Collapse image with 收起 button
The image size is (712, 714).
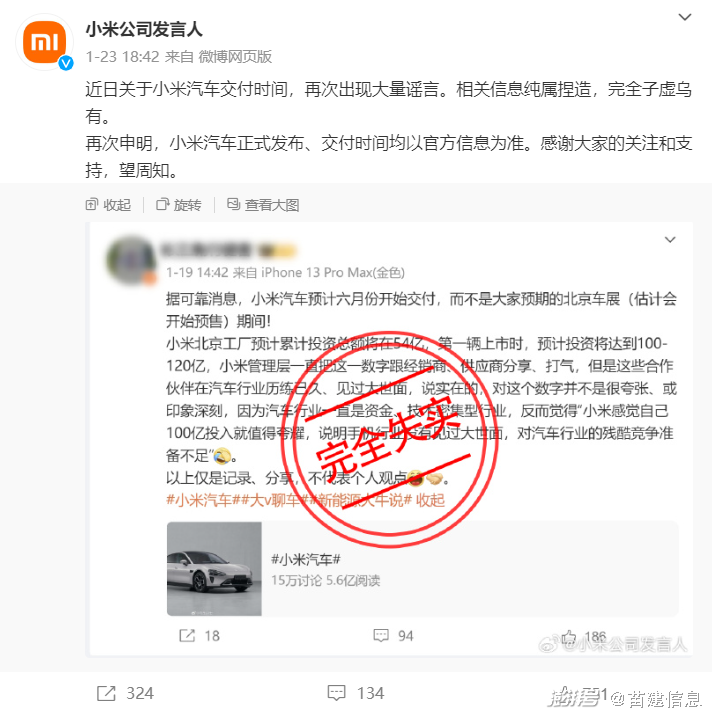(108, 205)
